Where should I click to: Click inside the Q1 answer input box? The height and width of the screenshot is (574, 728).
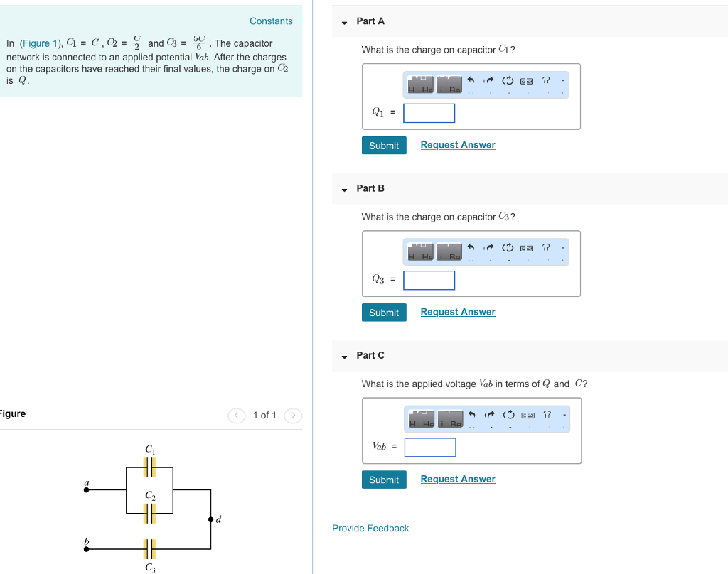tap(429, 113)
